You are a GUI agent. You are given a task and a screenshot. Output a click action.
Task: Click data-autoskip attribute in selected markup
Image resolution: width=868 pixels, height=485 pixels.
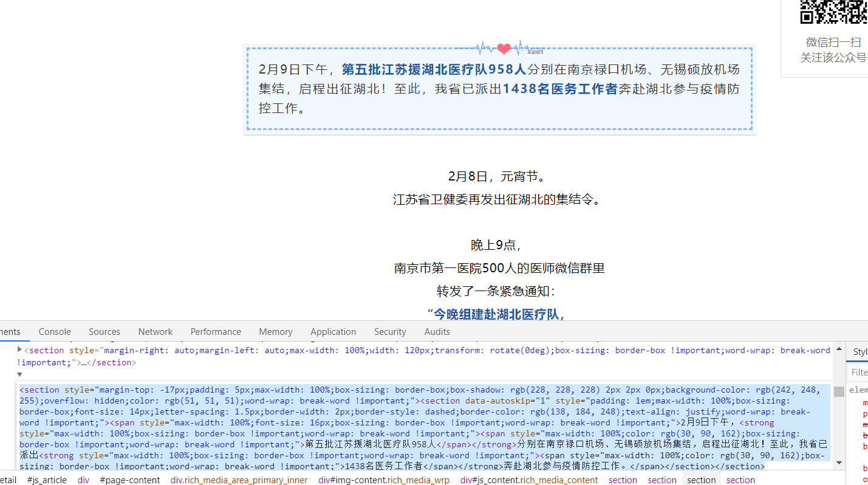point(508,401)
